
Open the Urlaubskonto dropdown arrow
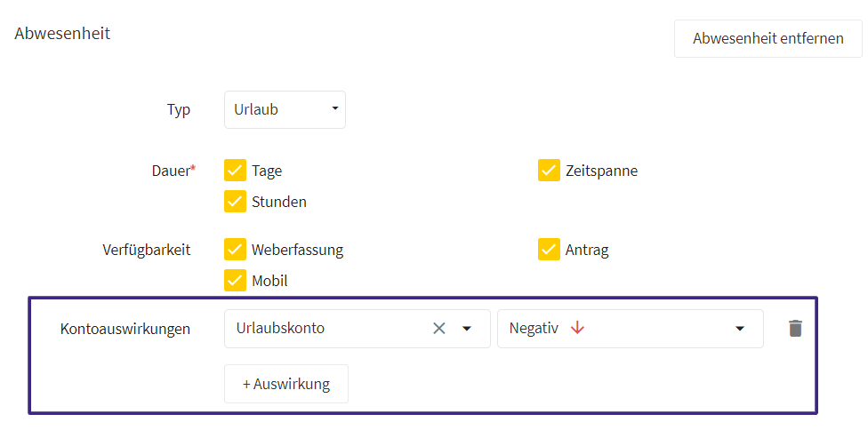(x=467, y=329)
